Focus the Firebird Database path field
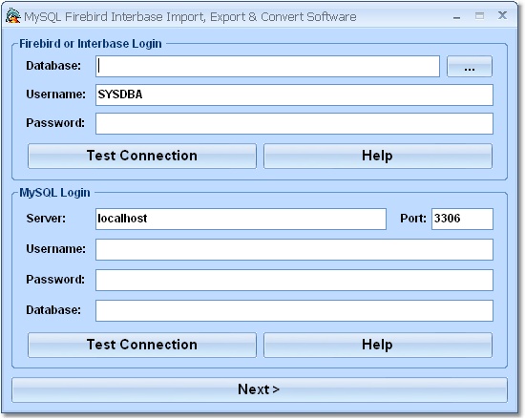 [267, 66]
